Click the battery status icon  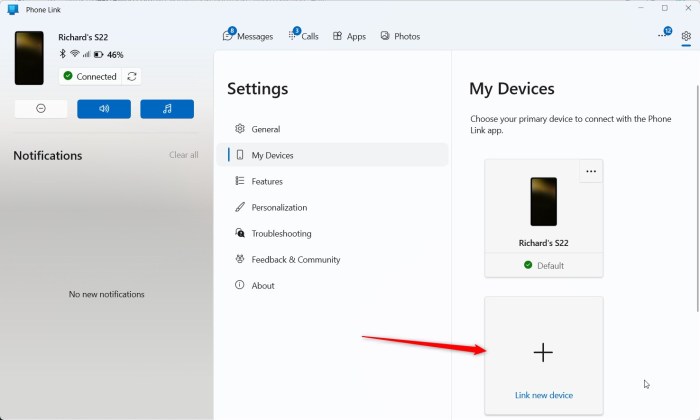[x=99, y=54]
